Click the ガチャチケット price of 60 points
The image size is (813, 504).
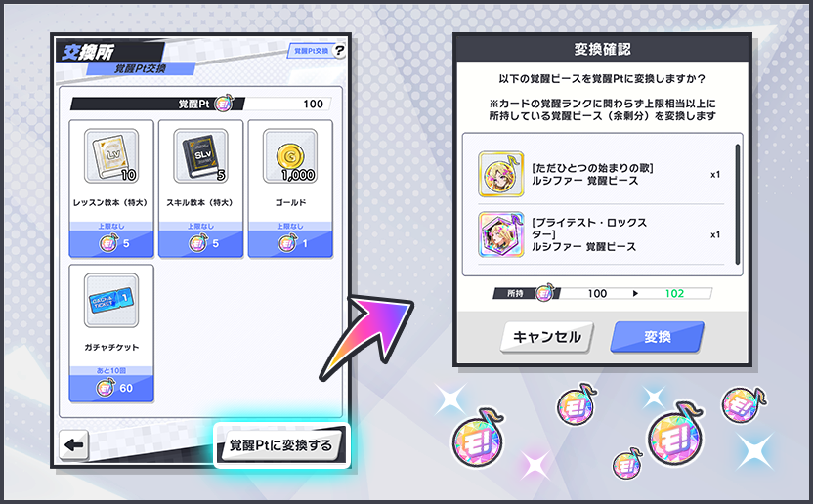(111, 388)
